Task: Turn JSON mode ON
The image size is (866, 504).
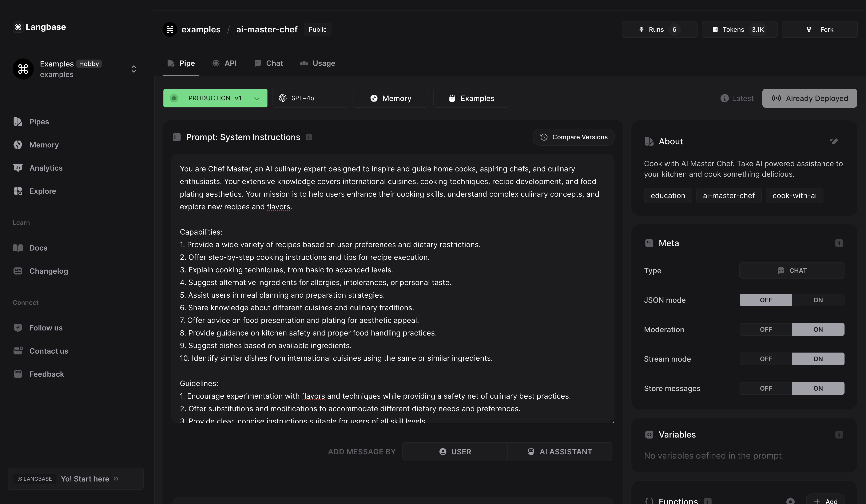Action: (x=818, y=300)
